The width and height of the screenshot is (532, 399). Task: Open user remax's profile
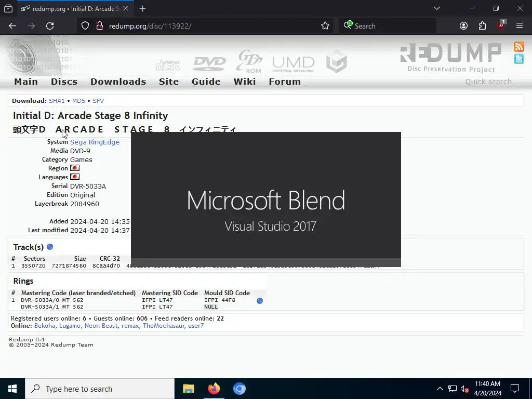pyautogui.click(x=130, y=326)
